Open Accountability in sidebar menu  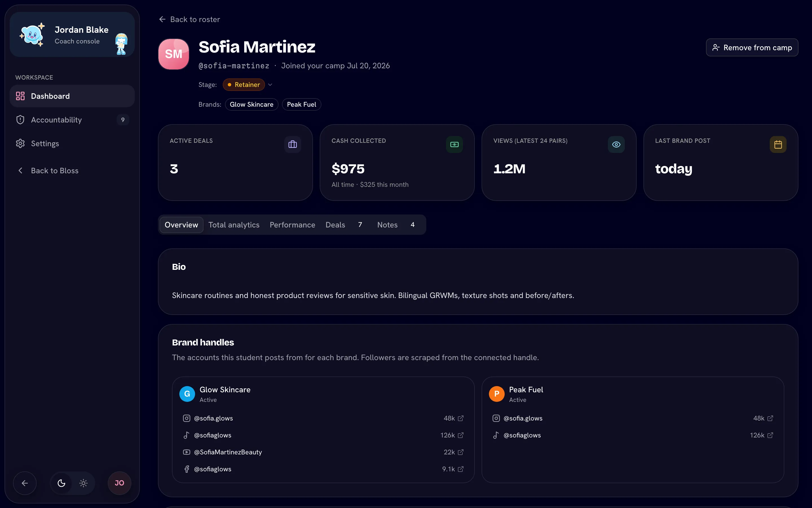tap(72, 120)
